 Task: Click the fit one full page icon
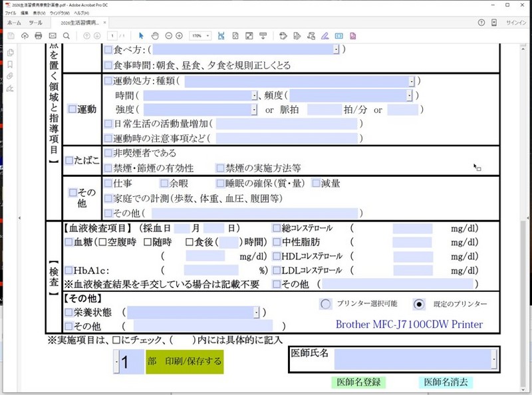pos(235,36)
